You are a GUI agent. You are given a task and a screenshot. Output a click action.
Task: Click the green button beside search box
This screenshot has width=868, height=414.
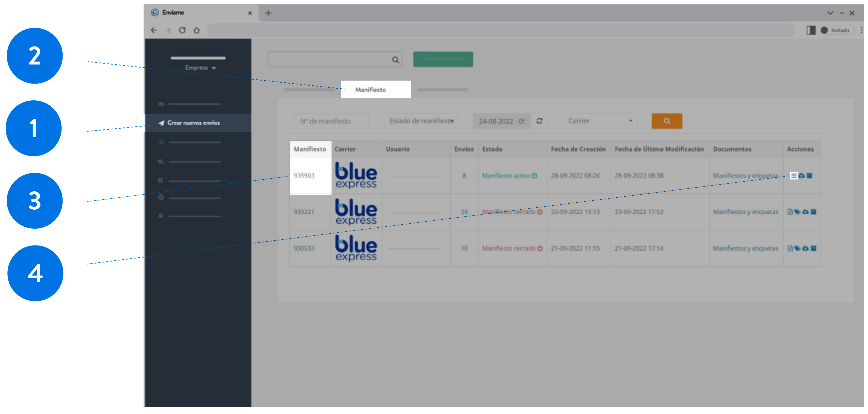443,59
